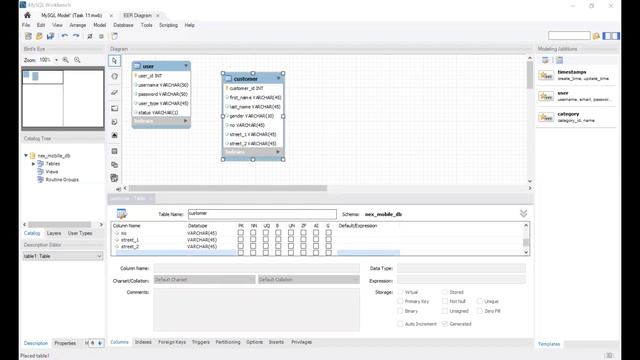Screen dimensions: 640x360
Task: Select the pointer selection tool
Action: pyautogui.click(x=115, y=61)
